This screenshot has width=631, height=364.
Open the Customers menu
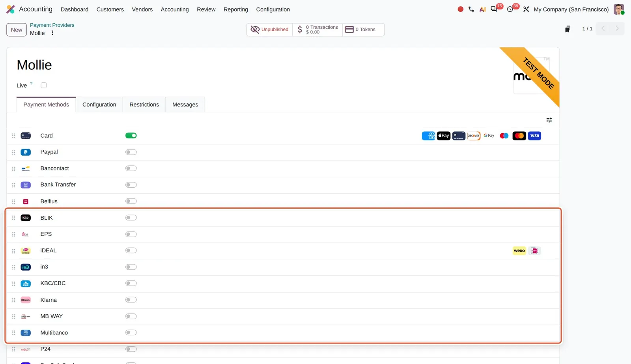click(x=110, y=9)
